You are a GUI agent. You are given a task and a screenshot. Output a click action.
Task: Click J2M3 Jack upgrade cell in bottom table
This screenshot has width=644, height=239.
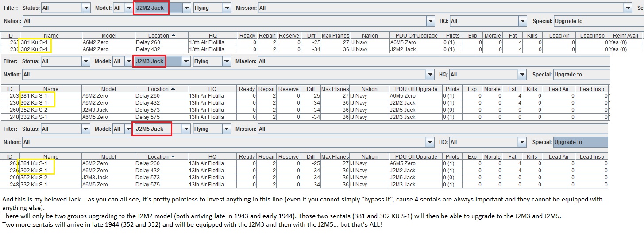pos(416,184)
